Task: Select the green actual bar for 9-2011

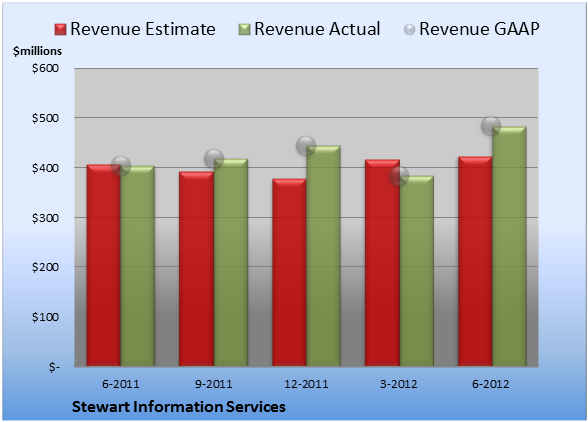Action: click(x=231, y=262)
